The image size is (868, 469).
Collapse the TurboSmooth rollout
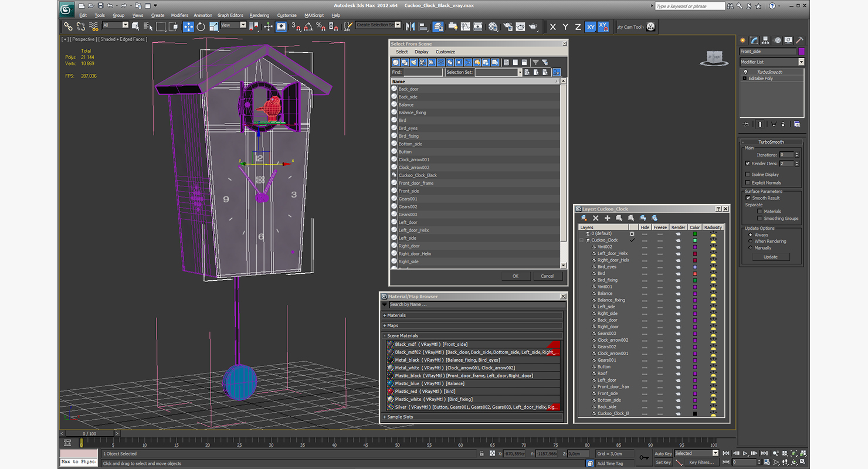click(x=771, y=142)
